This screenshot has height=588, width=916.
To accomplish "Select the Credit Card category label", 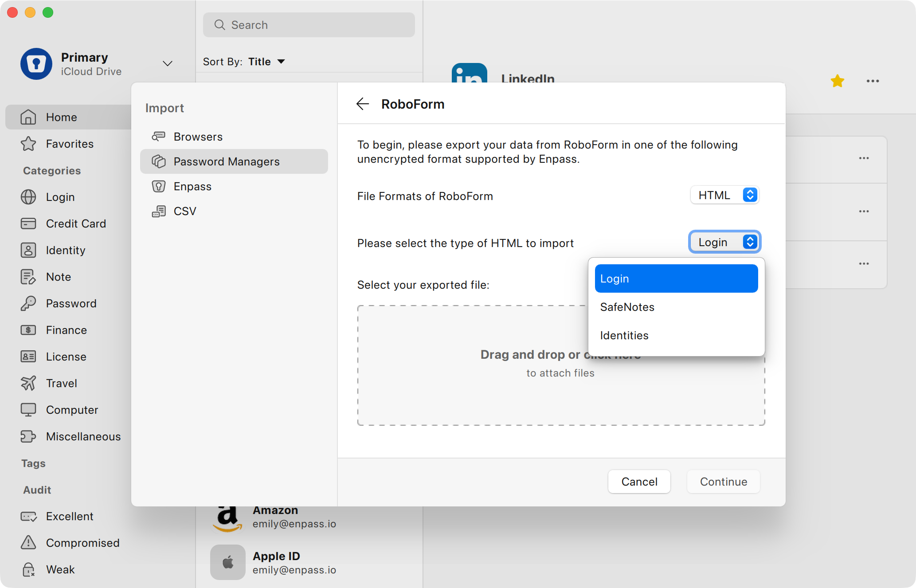I will (x=76, y=223).
